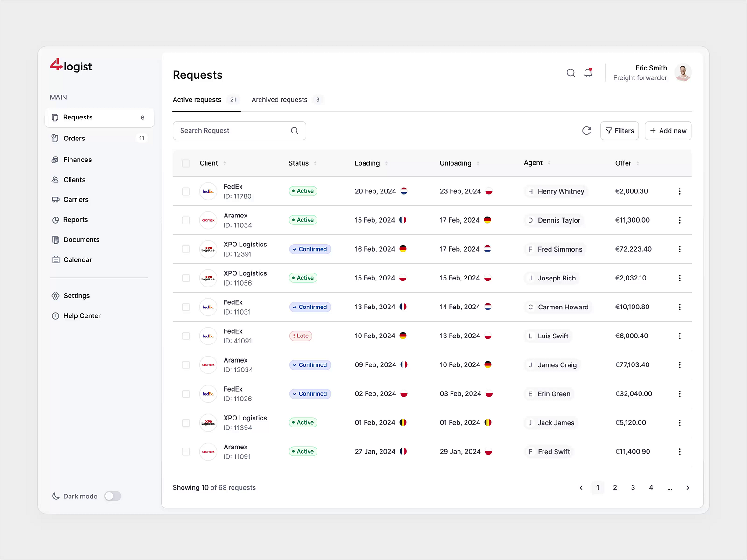Expand pagination with the ellipsis button

[x=669, y=488]
